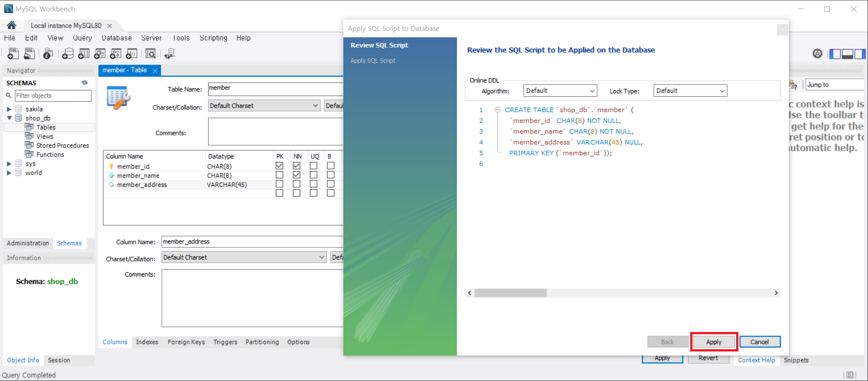This screenshot has height=381, width=868.
Task: Check PK for member_address
Action: click(280, 184)
